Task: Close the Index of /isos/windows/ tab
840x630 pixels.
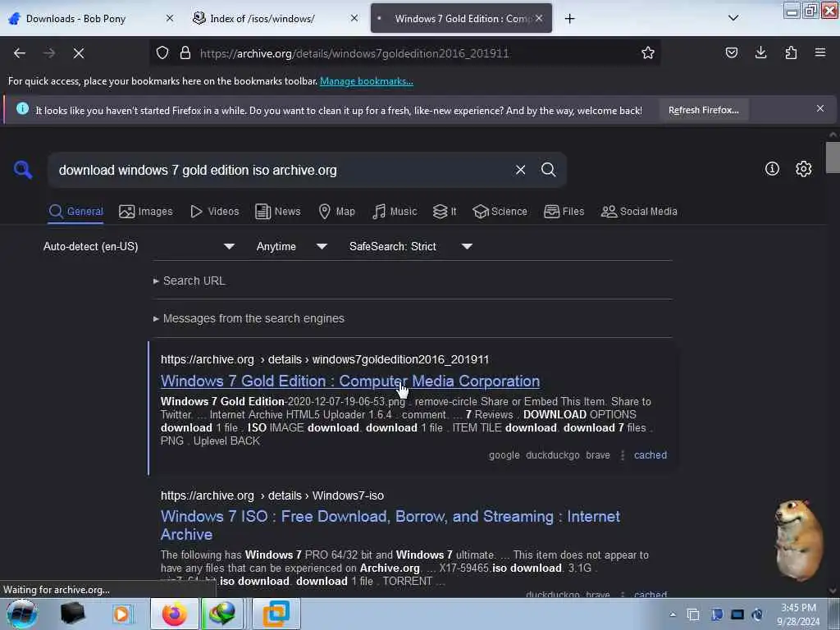Action: click(x=354, y=18)
